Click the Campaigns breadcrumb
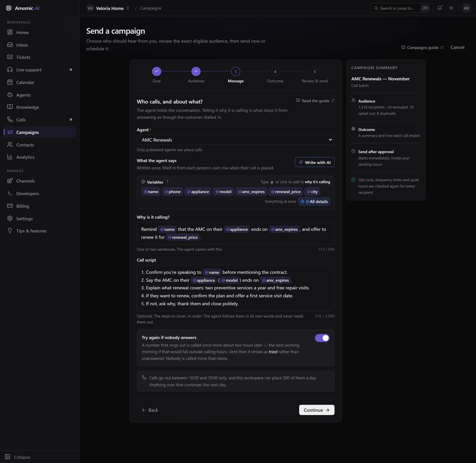Screen dimensions: 476x463 tap(151, 8)
